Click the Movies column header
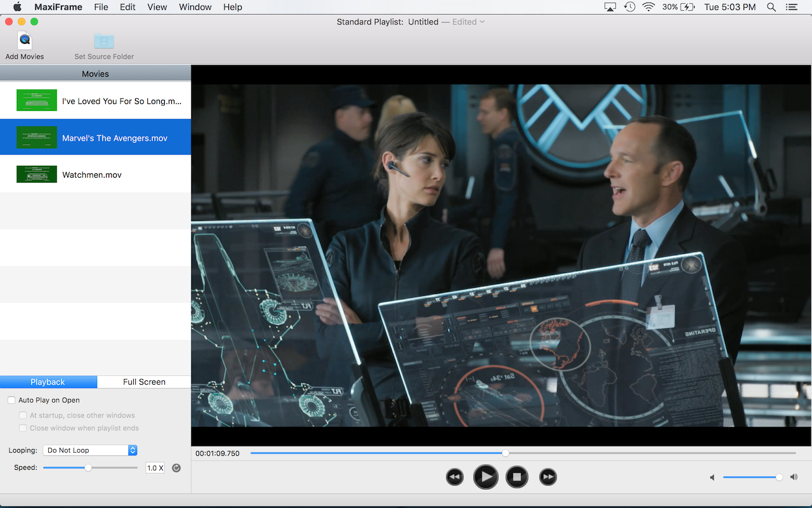812x508 pixels. [x=95, y=74]
